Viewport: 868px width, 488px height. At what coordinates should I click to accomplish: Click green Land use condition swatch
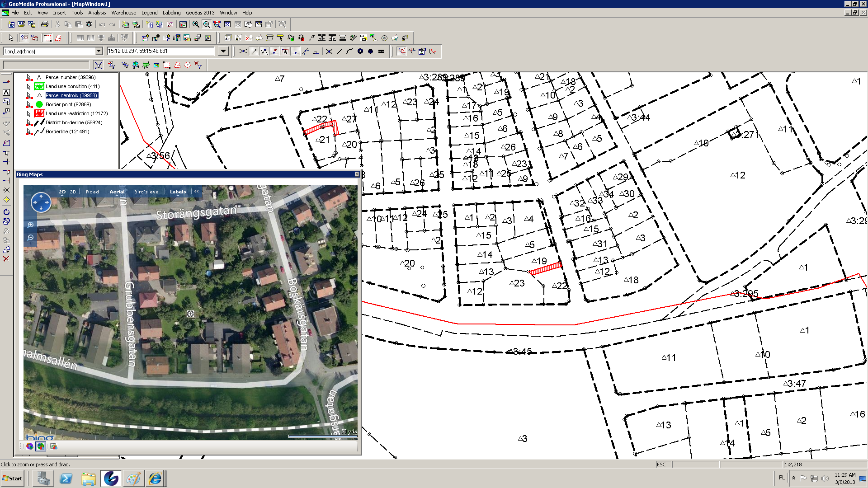[39, 86]
